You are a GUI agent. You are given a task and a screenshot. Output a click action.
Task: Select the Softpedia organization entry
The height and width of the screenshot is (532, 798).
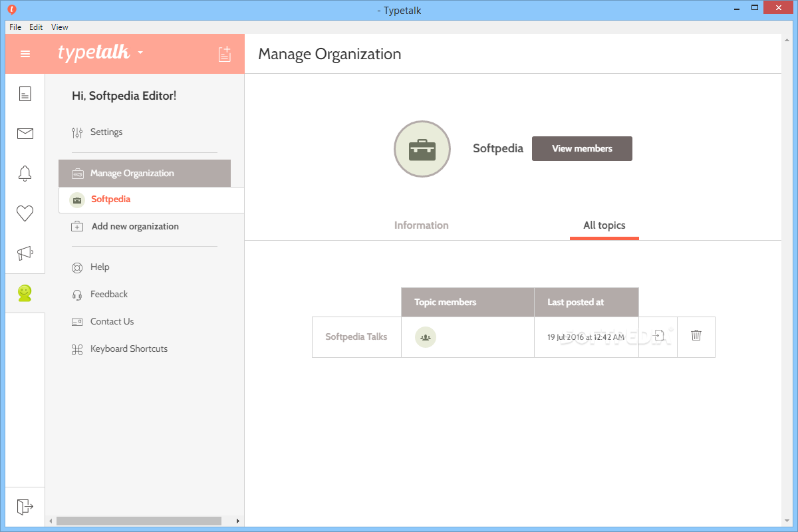click(151, 200)
